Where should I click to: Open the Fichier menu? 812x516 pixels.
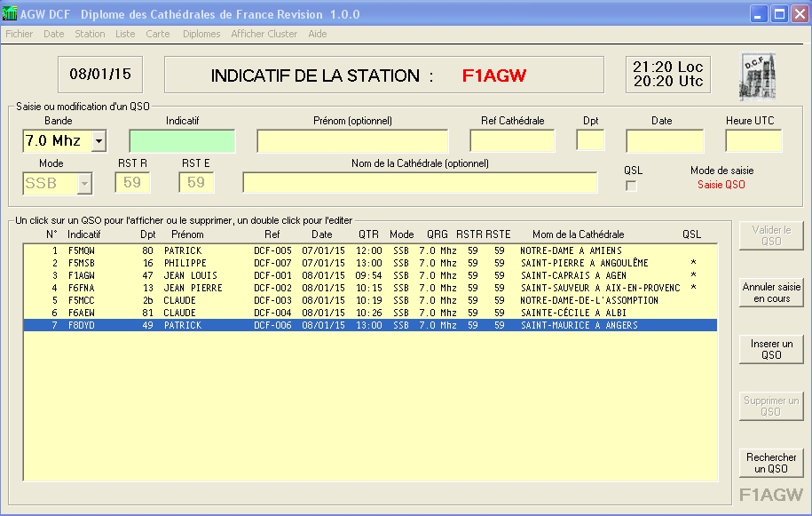pyautogui.click(x=20, y=34)
